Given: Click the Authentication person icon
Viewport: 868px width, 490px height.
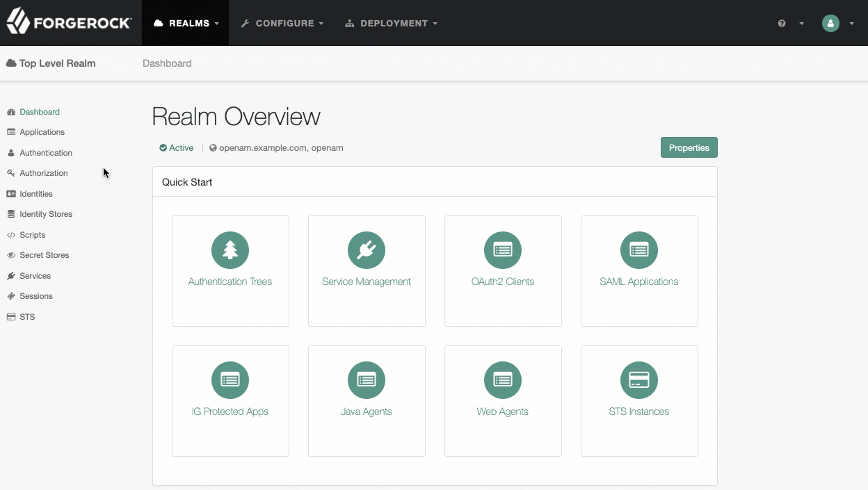Looking at the screenshot, I should pos(11,153).
